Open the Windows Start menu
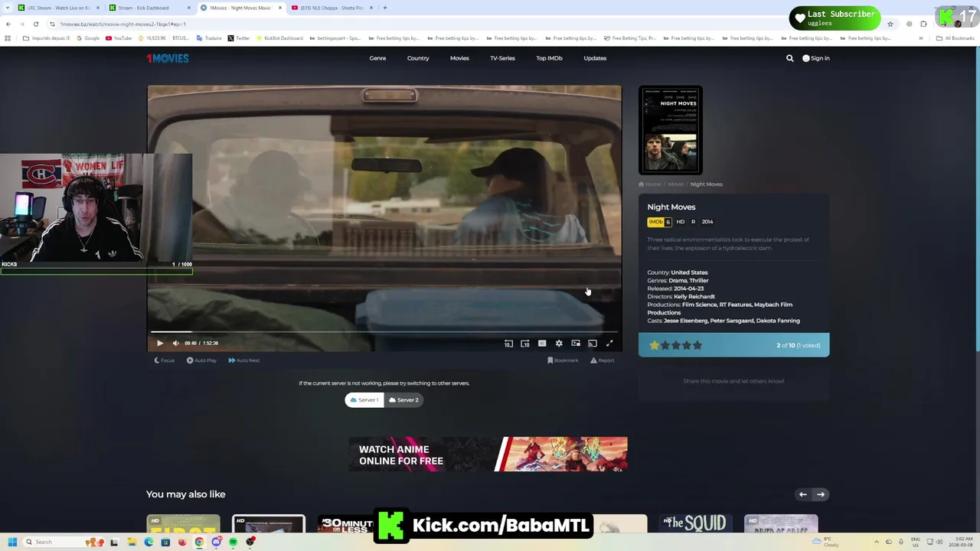Image resolution: width=980 pixels, height=551 pixels. coord(12,542)
